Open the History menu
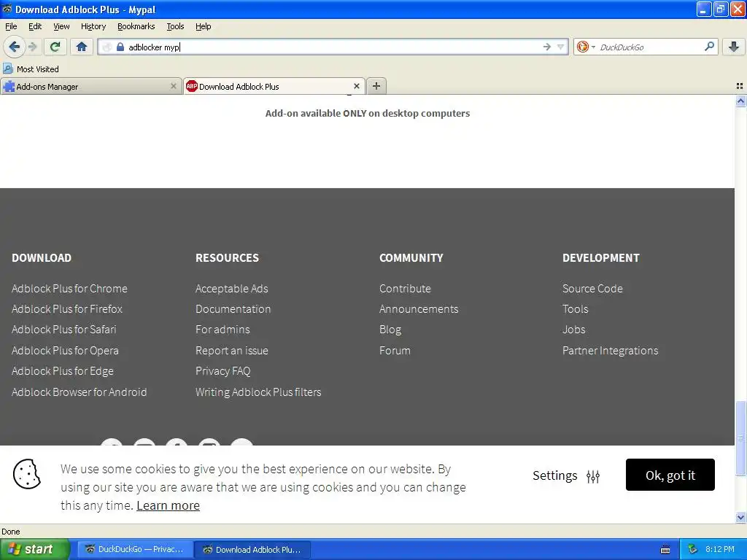The height and width of the screenshot is (560, 747). [x=93, y=26]
